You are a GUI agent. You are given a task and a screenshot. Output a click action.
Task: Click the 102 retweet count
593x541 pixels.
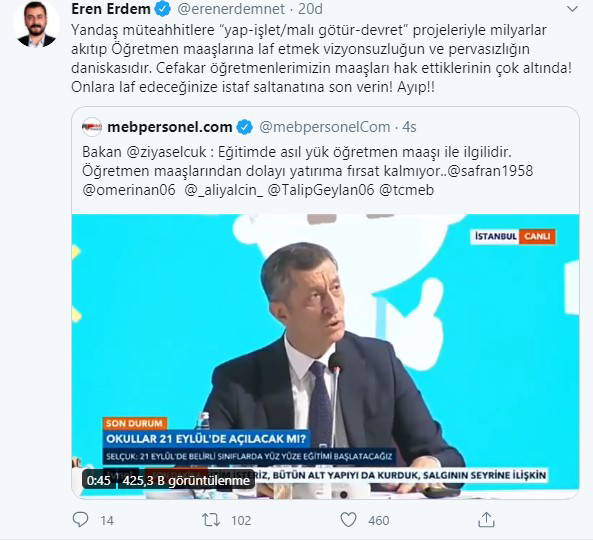click(x=241, y=521)
